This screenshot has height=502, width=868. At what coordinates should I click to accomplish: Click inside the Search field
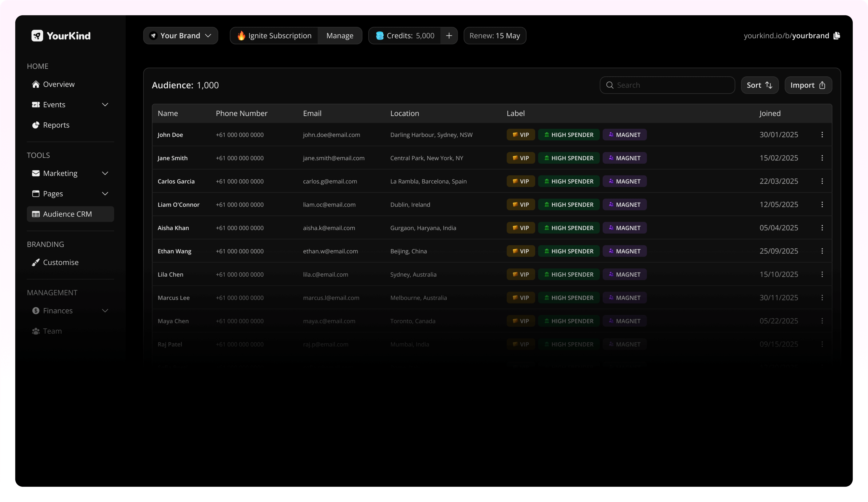(x=665, y=85)
